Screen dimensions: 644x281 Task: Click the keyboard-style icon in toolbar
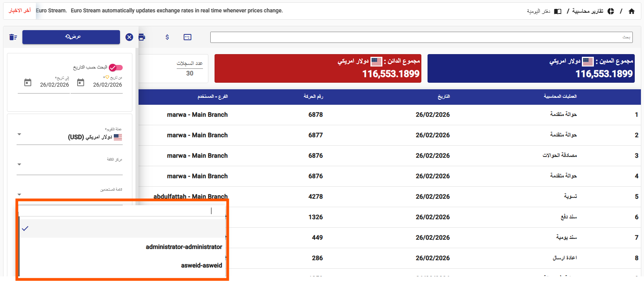coord(188,37)
